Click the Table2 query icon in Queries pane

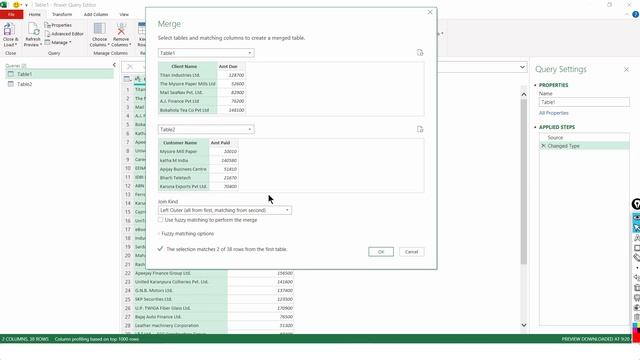click(x=11, y=84)
